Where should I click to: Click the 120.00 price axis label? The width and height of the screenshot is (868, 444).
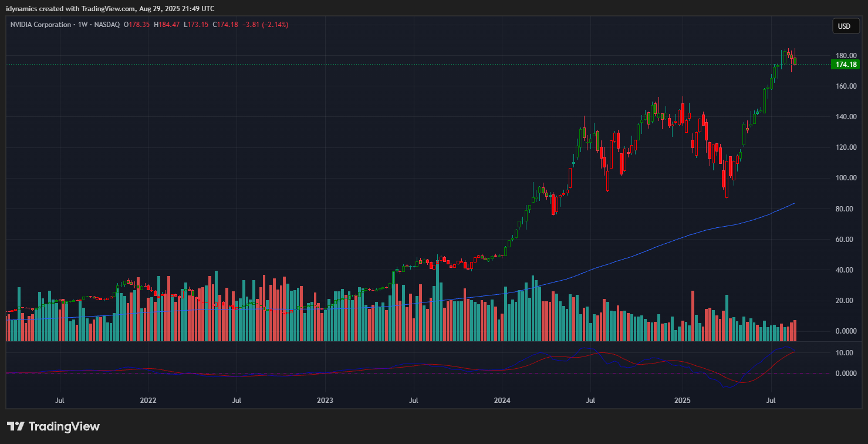[x=847, y=147]
